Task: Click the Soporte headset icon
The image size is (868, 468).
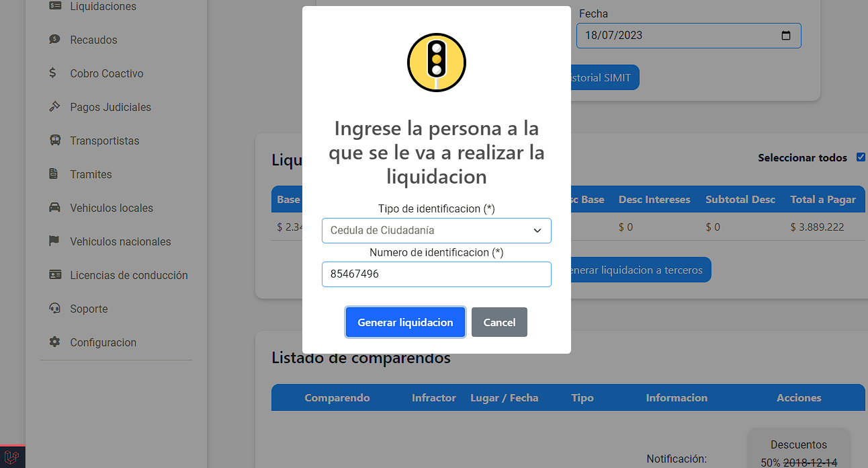Action: (x=54, y=309)
